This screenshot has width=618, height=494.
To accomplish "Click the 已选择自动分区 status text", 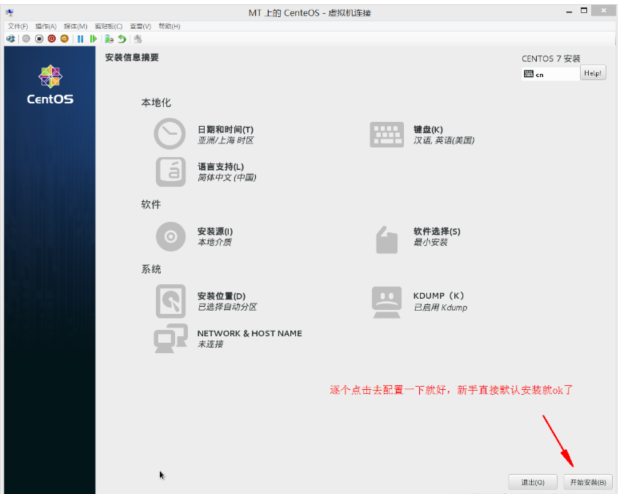I will [x=227, y=307].
